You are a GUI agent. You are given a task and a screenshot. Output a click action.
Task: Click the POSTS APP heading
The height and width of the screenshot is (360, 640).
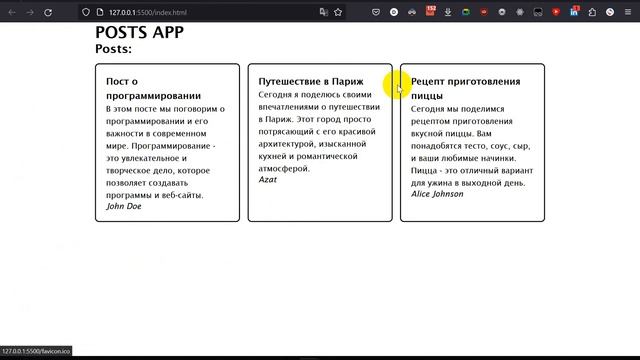coord(140,32)
